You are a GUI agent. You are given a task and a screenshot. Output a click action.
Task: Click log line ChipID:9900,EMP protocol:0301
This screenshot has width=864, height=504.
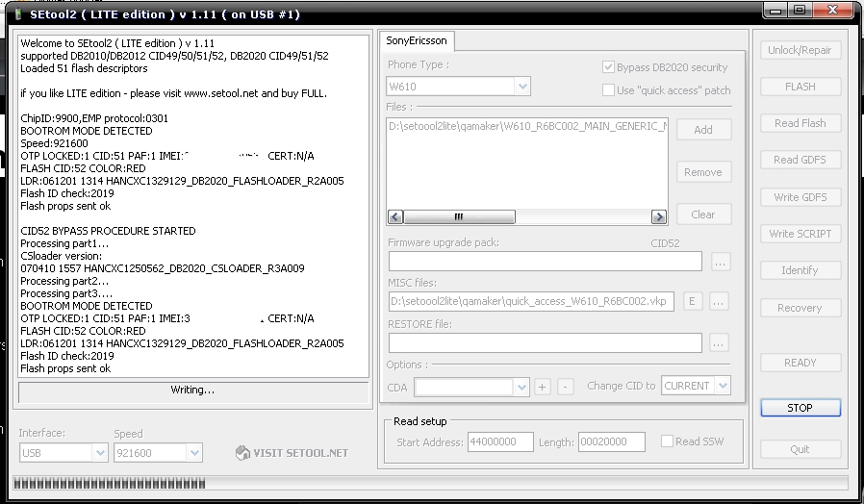tap(94, 118)
